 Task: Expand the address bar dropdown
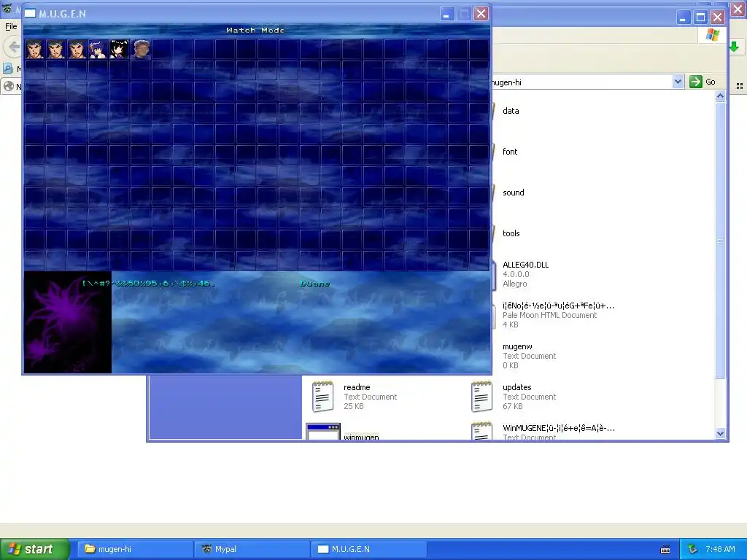click(x=678, y=82)
